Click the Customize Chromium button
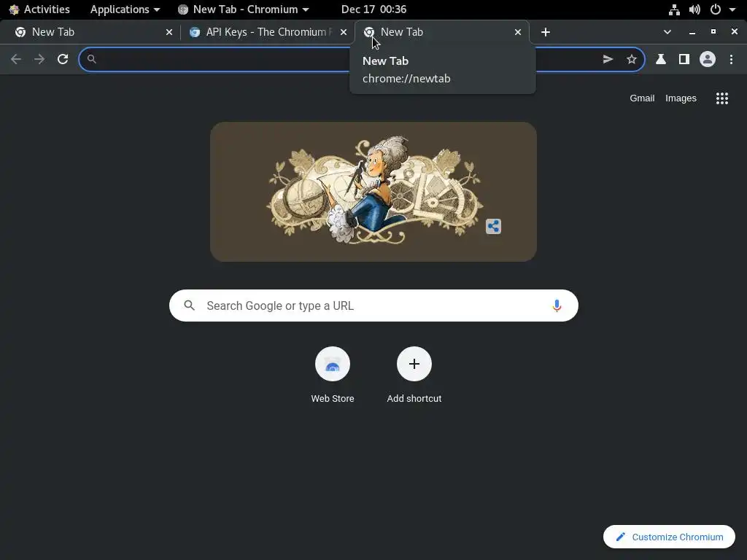This screenshot has width=747, height=560. pos(670,537)
